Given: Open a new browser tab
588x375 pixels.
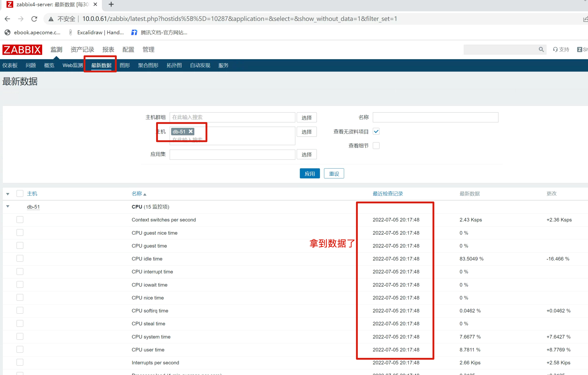Looking at the screenshot, I should (111, 4).
